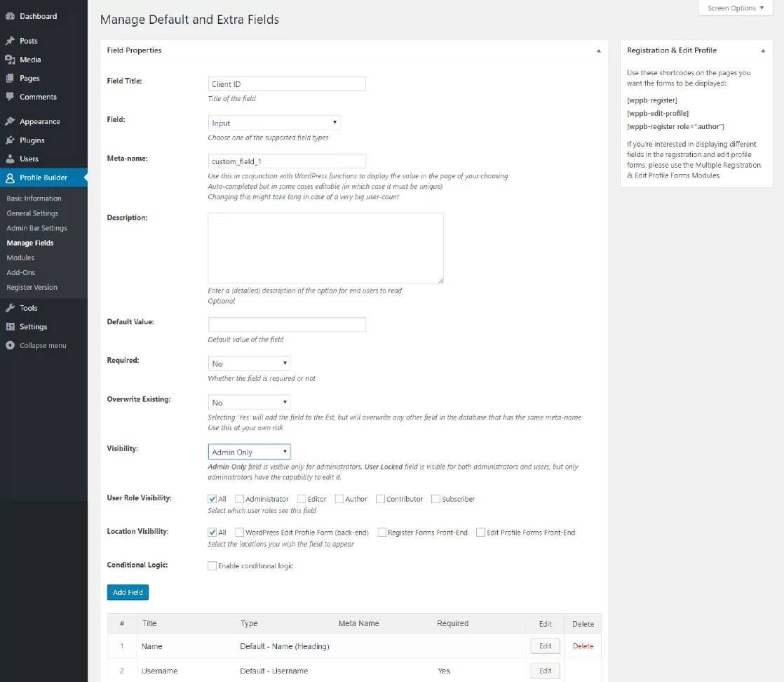This screenshot has width=784, height=682.
Task: Click the Comments bubble icon
Action: 10,97
